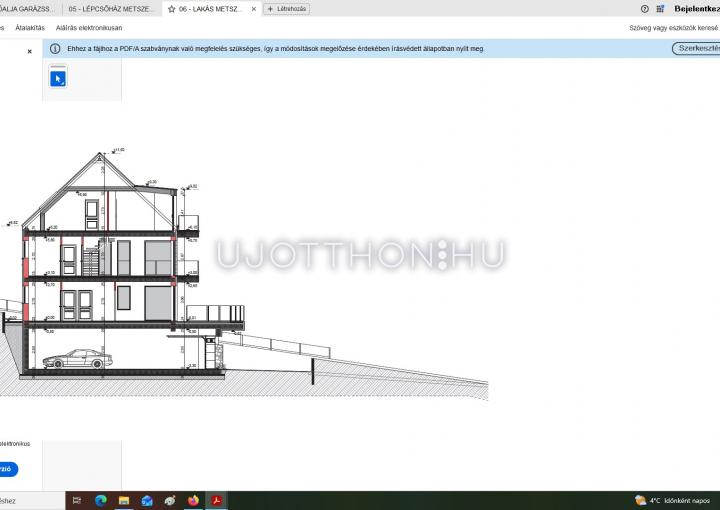Open the apps grid icon
This screenshot has width=720, height=510.
(660, 9)
